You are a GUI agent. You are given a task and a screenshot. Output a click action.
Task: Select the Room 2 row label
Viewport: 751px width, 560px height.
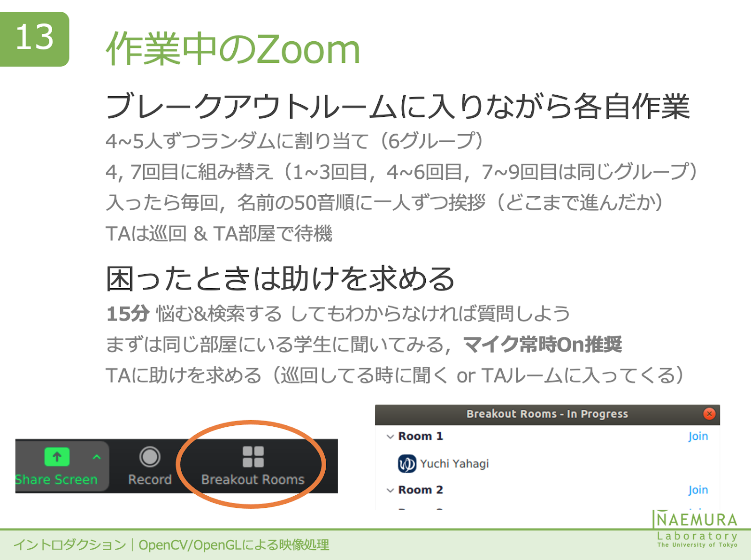(421, 490)
